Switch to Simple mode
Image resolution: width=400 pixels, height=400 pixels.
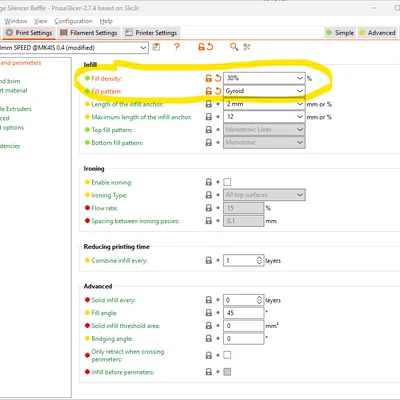coord(340,33)
